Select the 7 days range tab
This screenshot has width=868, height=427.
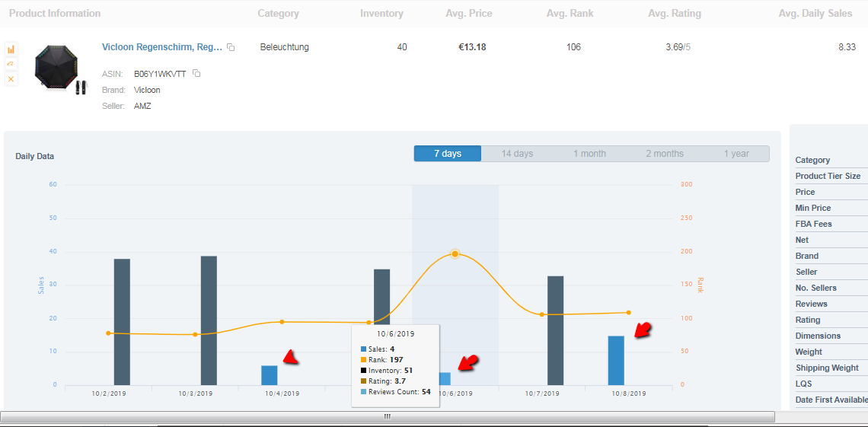coord(447,154)
